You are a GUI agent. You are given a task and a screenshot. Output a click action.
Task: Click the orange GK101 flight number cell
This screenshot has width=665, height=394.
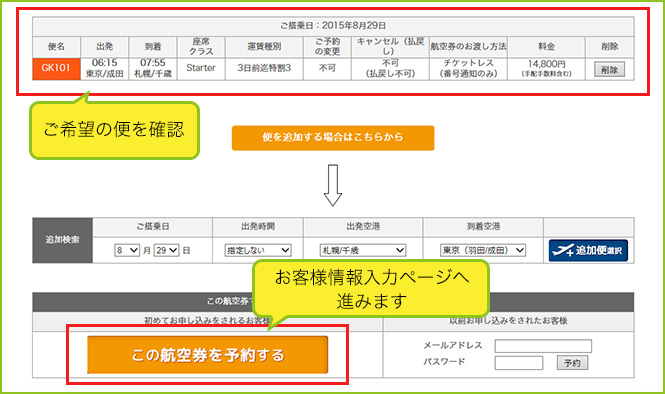[56, 69]
